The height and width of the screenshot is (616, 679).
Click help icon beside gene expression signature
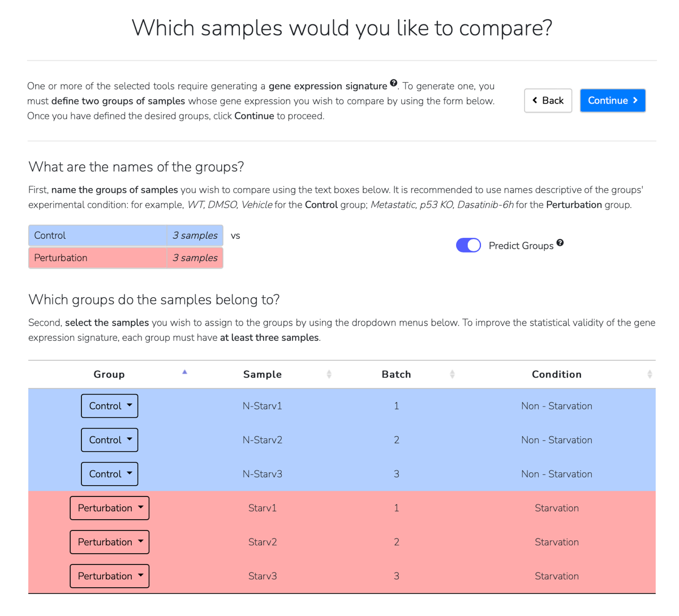tap(394, 83)
